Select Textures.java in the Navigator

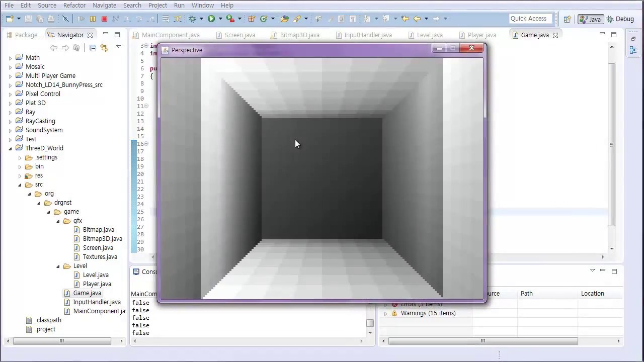coord(100,257)
